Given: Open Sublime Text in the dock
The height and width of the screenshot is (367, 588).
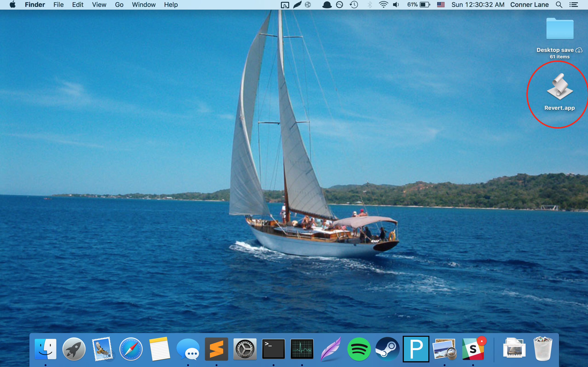Looking at the screenshot, I should coord(216,349).
